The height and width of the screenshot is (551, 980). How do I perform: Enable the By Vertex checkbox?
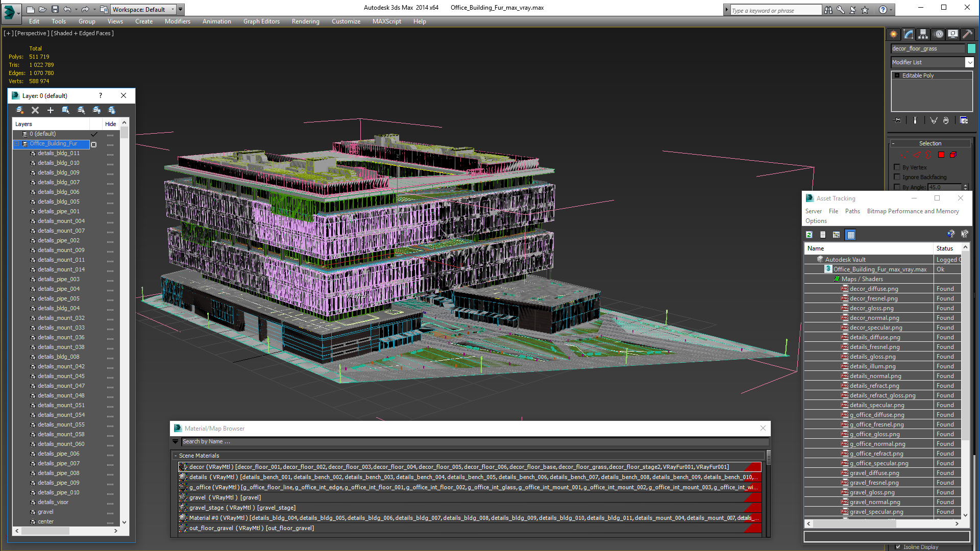tap(897, 167)
